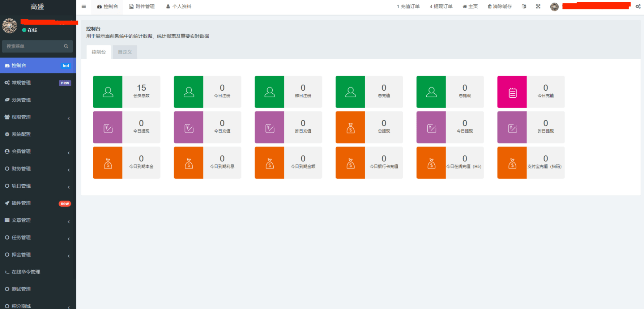Viewport: 644px width, 309px height.
Task: Toggle the sidebar with the hamburger icon
Action: 84,6
